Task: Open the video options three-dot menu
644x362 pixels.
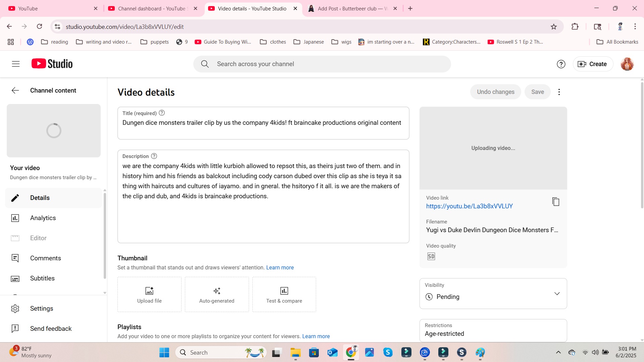Action: tap(559, 92)
